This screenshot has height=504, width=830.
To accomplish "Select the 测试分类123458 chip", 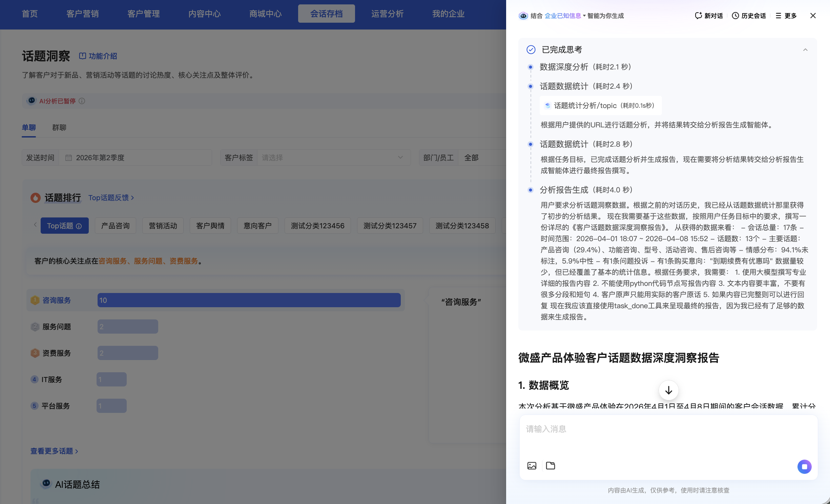I will point(462,226).
